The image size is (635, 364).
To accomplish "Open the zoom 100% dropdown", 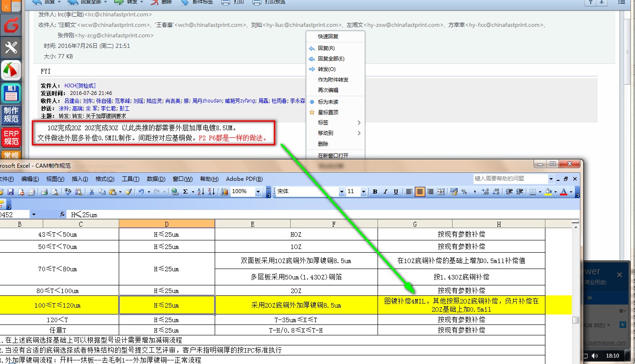I will point(258,192).
